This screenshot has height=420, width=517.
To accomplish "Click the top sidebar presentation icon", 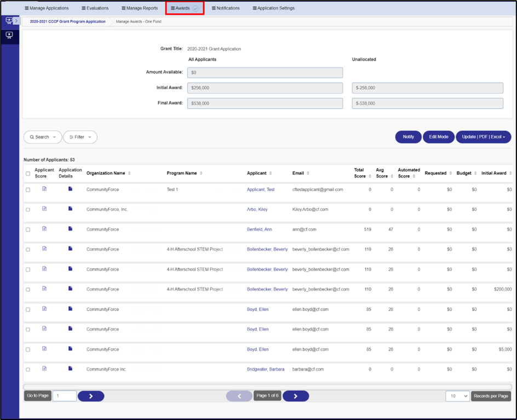I will click(9, 21).
